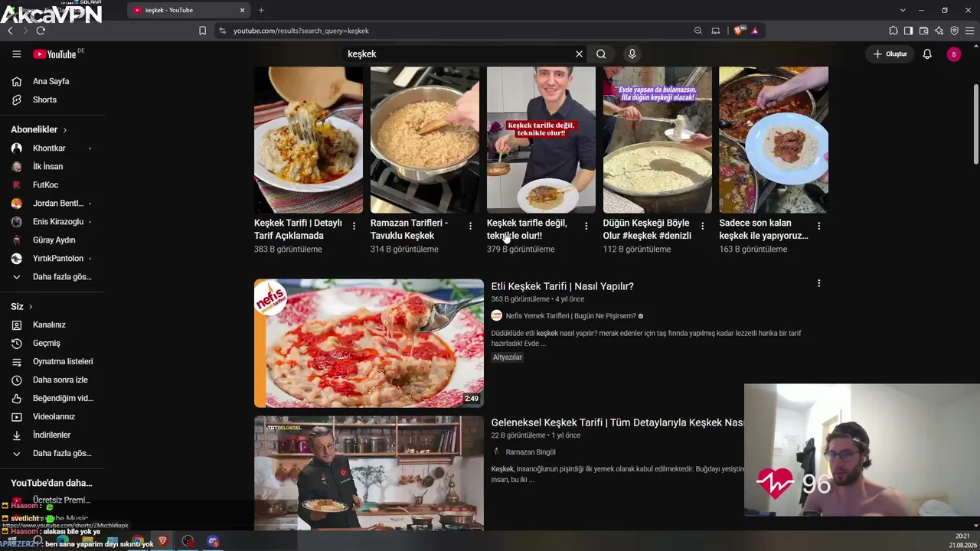Open Etli Keşkek Tarifi video thumbnail
Image resolution: width=980 pixels, height=551 pixels.
point(369,343)
